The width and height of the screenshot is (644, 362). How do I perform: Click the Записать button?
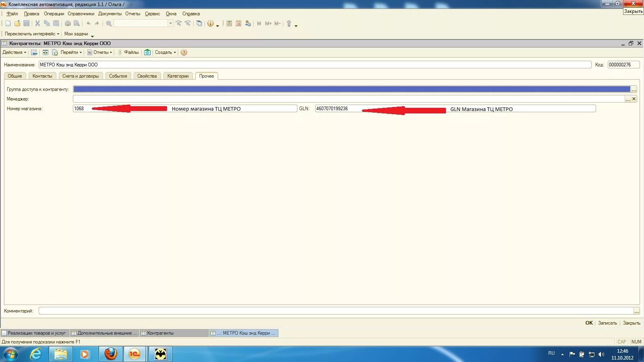coord(607,323)
